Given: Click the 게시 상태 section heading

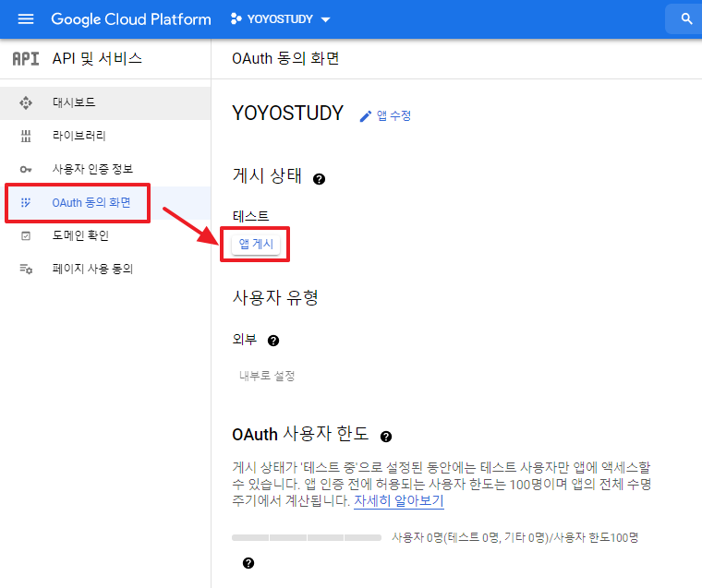Looking at the screenshot, I should pos(267,176).
